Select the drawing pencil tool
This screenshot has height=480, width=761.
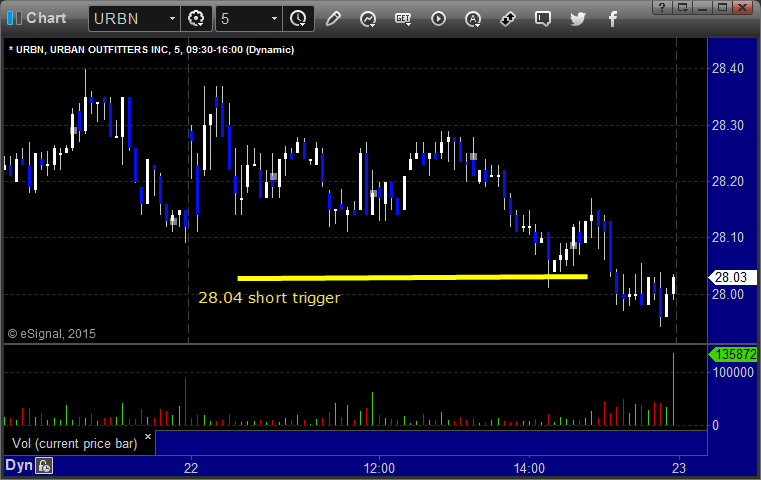coord(333,19)
